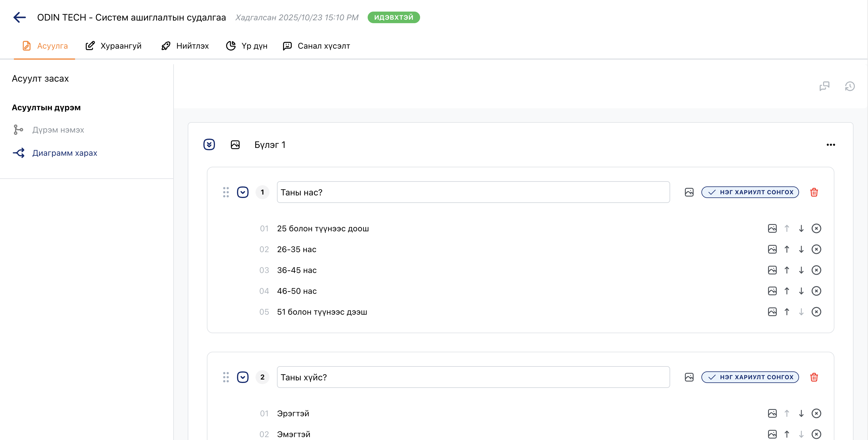868x440 pixels.
Task: Move the '25 болон түүнээс доош' option down
Action: pos(801,229)
